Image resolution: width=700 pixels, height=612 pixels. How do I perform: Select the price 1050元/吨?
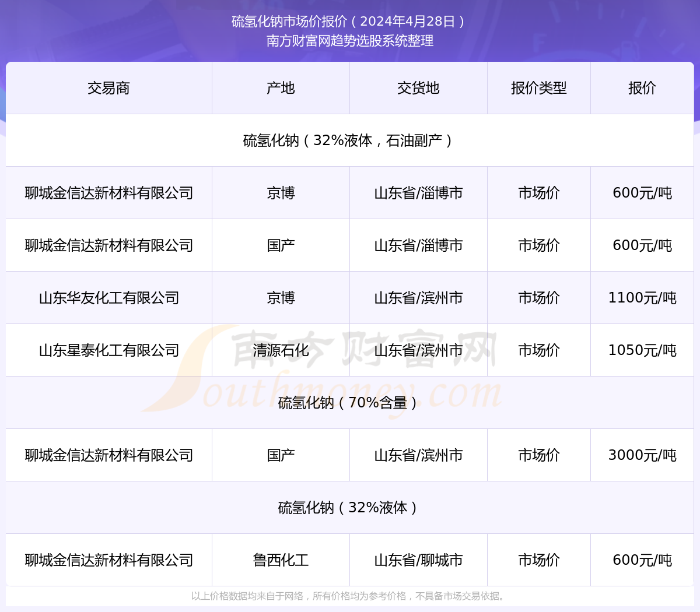pos(642,350)
